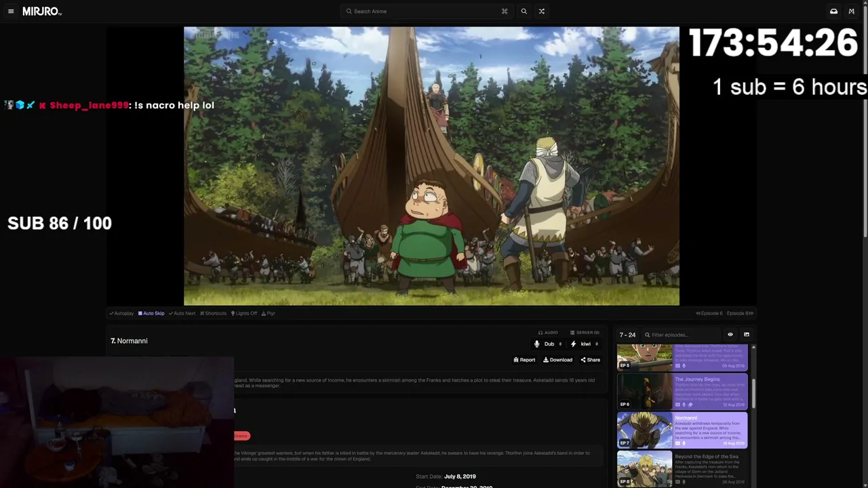The image size is (868, 488).
Task: Click the microphone dub icon on Normanni card
Action: (x=684, y=443)
